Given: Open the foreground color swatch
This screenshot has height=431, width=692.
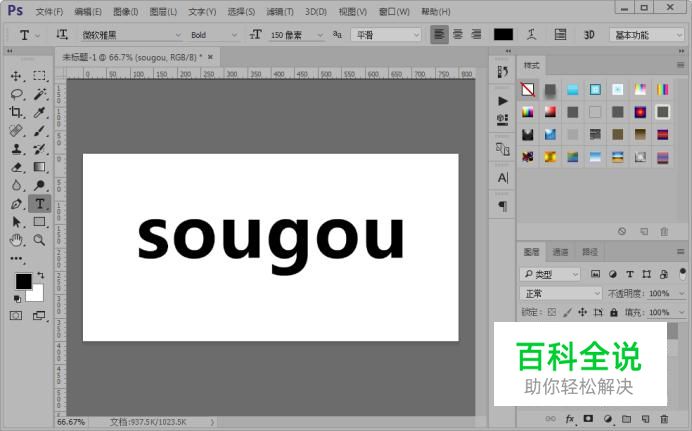Looking at the screenshot, I should [x=23, y=281].
